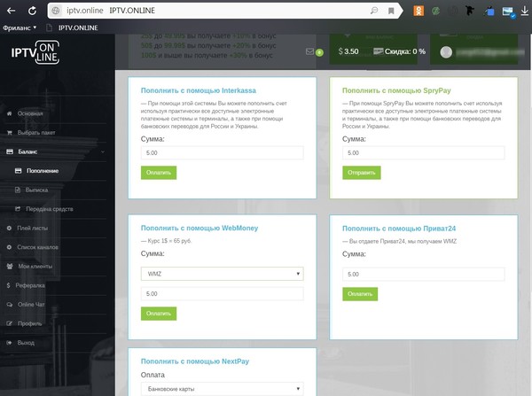Open the green circular extension icon
Screen dimensions: 532x396
tap(435, 12)
